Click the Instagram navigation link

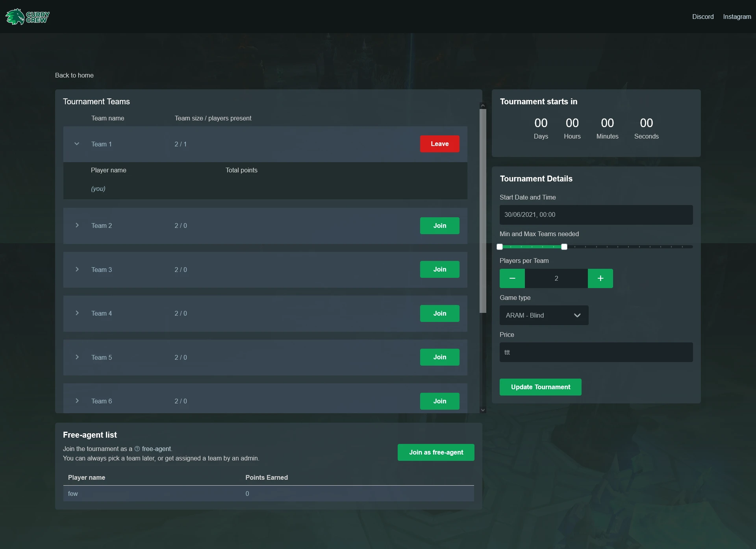point(737,17)
